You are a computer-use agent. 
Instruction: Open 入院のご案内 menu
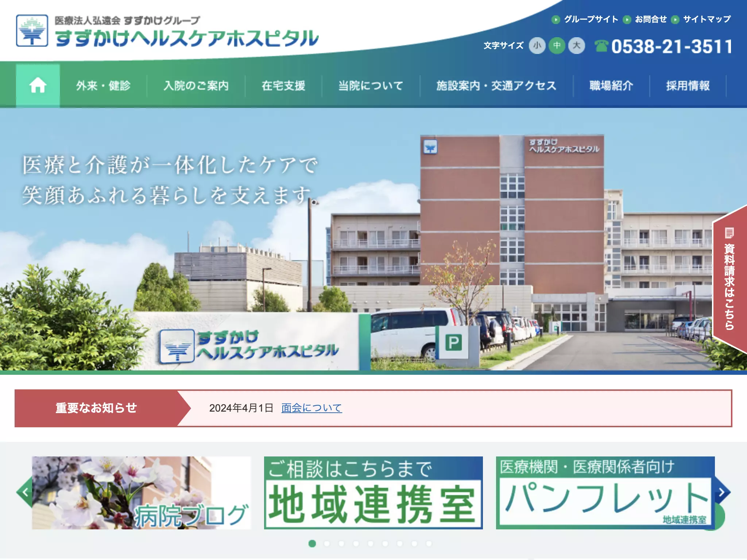(196, 86)
